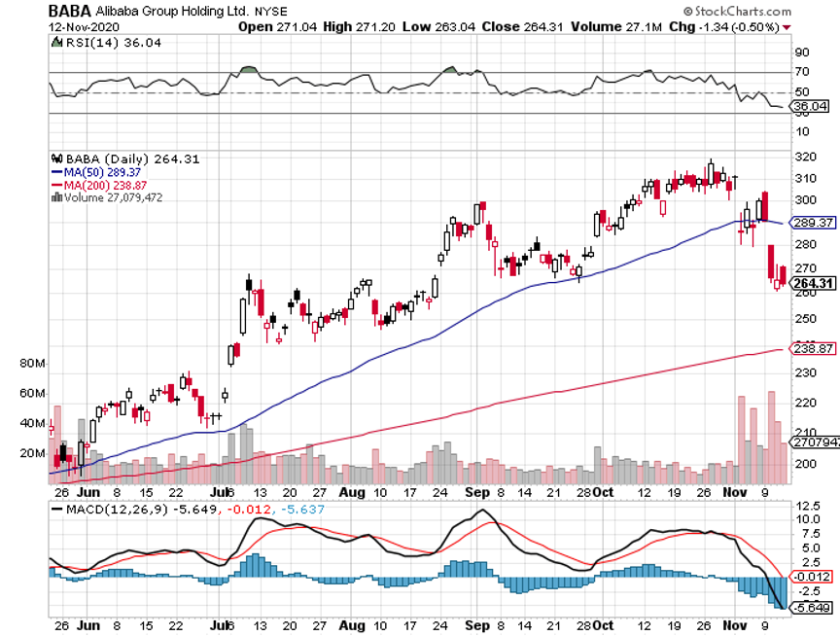Screen dimensions: 840x636
Task: Click the BABA (Daily) candlestick legend marker
Action: (x=54, y=159)
